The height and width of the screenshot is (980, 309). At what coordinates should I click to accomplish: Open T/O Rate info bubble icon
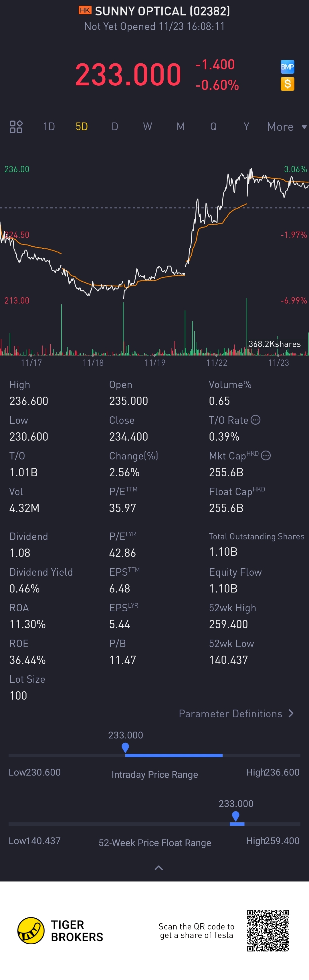tap(256, 420)
